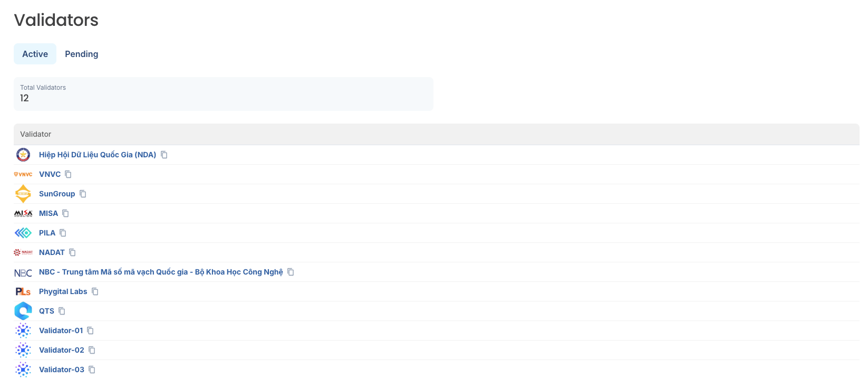Click copy icon next to NADAT
This screenshot has width=868, height=387.
click(x=72, y=252)
